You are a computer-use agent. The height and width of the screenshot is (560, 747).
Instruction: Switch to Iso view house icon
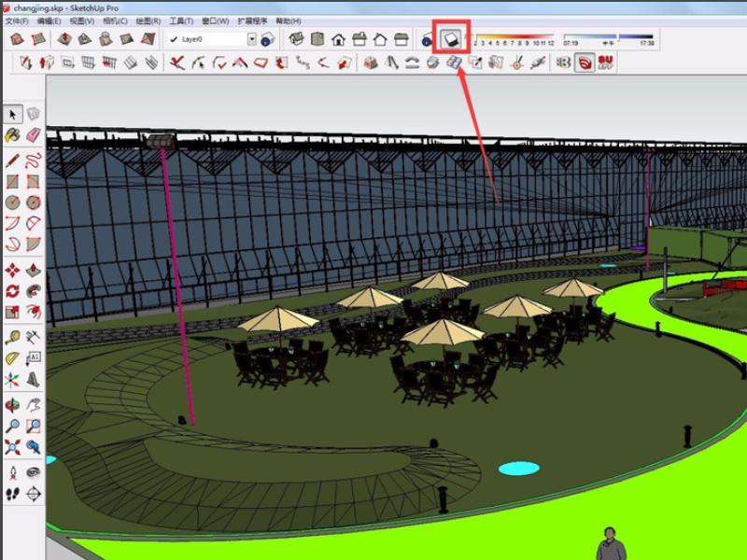coord(296,39)
